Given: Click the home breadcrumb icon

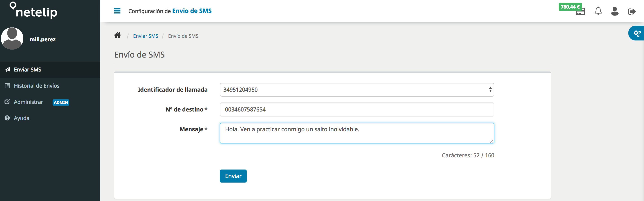Looking at the screenshot, I should (118, 35).
